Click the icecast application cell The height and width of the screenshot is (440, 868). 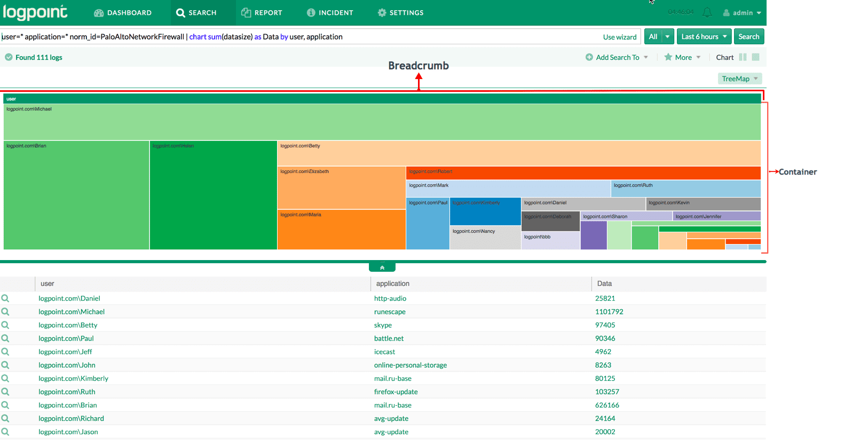click(384, 352)
